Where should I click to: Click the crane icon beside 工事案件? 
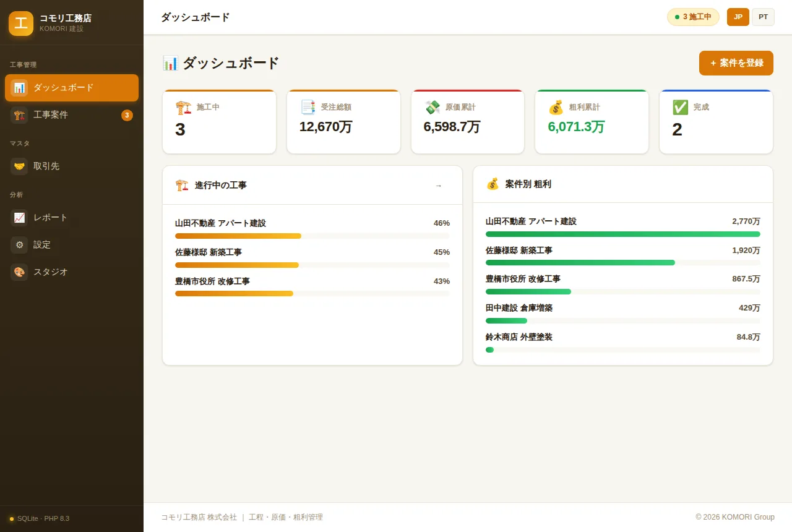coord(19,115)
